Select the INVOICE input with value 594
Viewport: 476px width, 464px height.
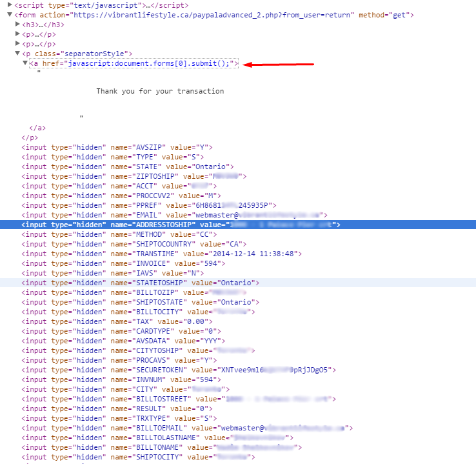[x=123, y=263]
